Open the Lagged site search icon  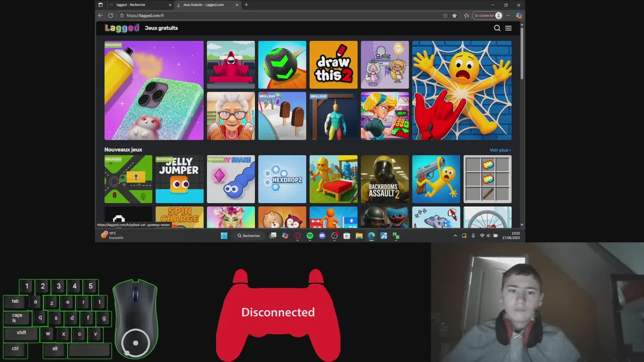tap(497, 28)
